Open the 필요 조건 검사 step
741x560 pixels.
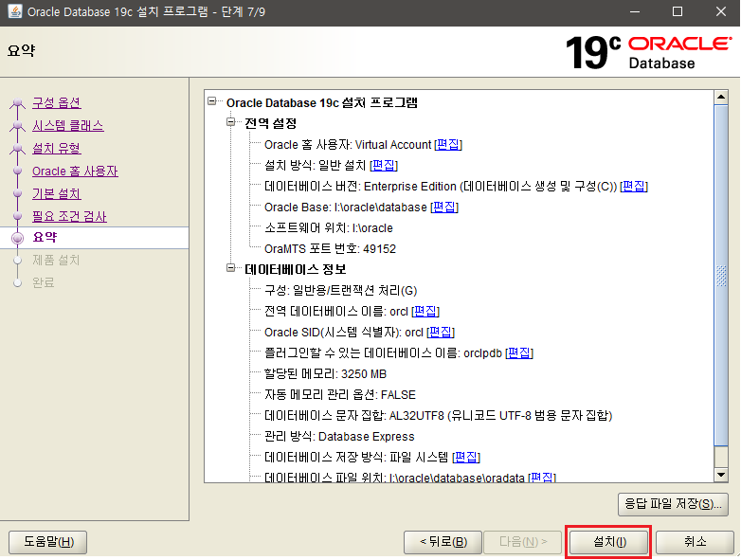(x=69, y=216)
